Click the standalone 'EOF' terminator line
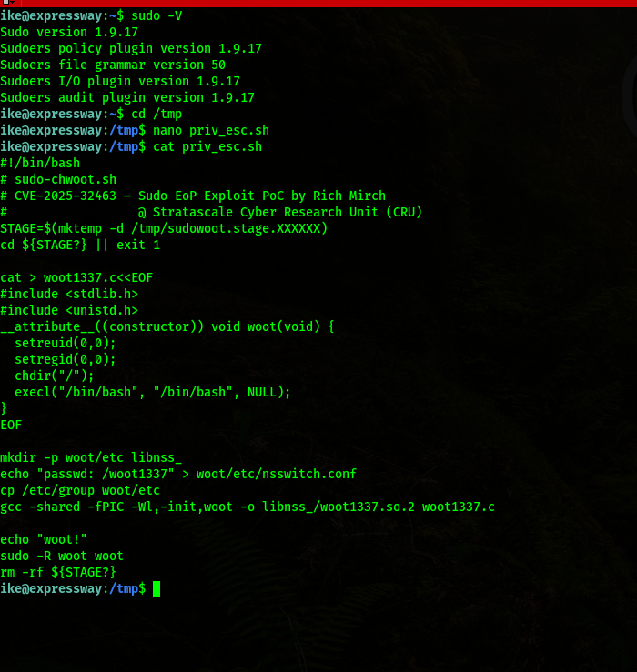This screenshot has width=637, height=672. (x=11, y=425)
